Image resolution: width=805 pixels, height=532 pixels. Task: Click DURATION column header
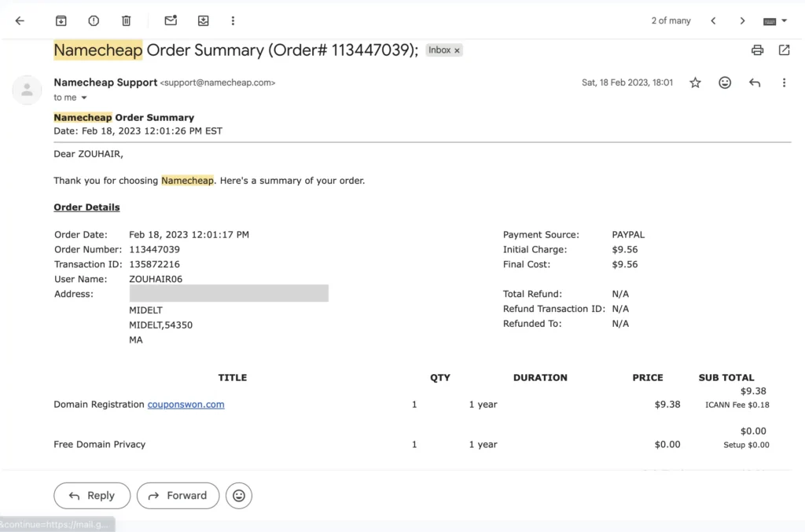[540, 377]
